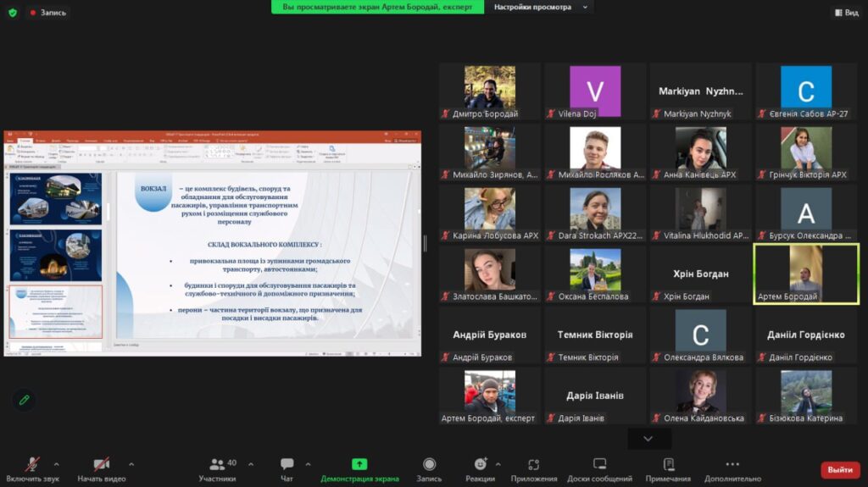Click the Запись record icon in toolbar

[429, 468]
